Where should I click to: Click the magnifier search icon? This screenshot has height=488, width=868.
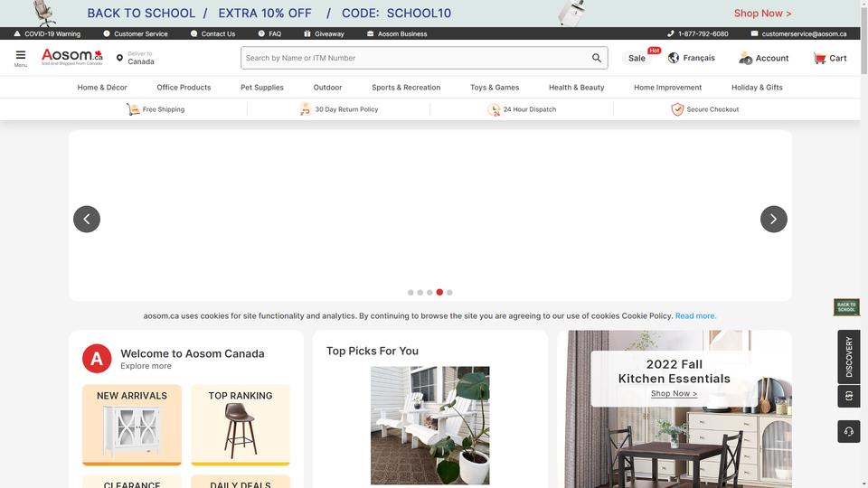coord(596,58)
